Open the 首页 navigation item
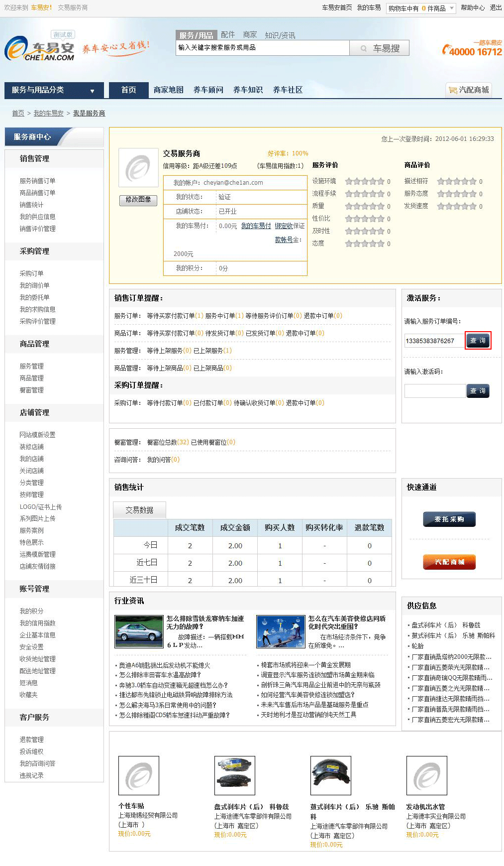Screen dimensions: 504x866 click(x=129, y=90)
